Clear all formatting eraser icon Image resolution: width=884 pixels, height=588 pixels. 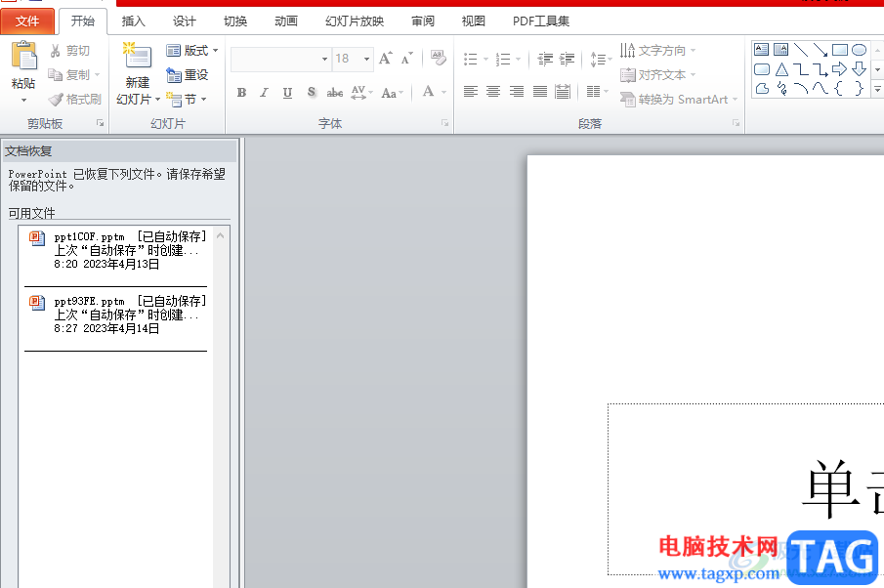[x=438, y=58]
